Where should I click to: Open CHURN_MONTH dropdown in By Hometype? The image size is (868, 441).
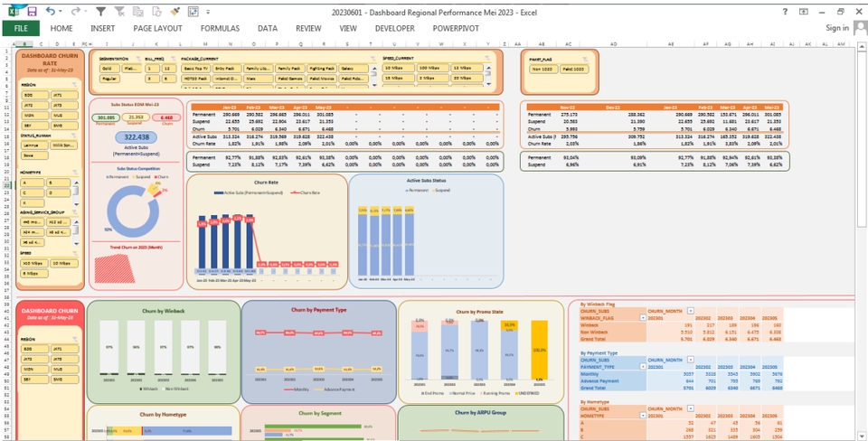690,408
